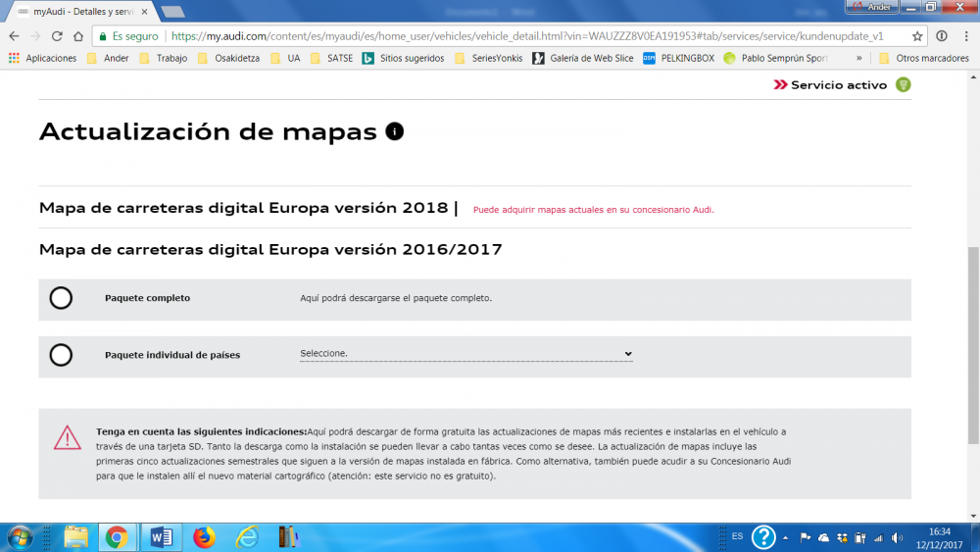The image size is (980, 552).
Task: Switch to the myAudi browser tab
Action: click(x=81, y=11)
